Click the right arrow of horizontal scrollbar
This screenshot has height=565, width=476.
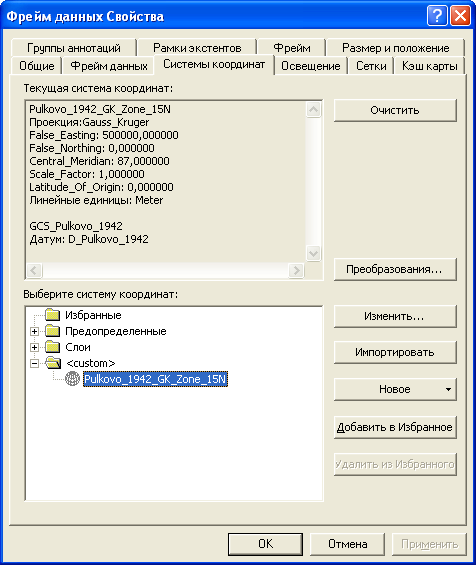click(296, 270)
